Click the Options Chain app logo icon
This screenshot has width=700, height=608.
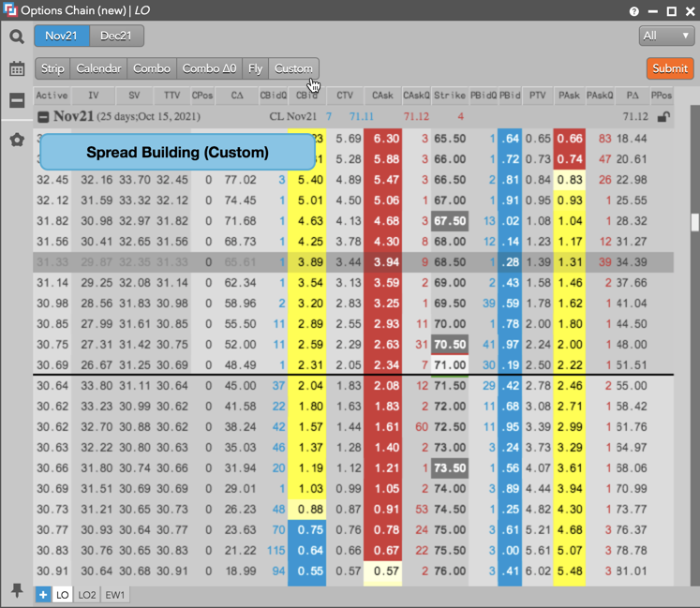click(x=10, y=11)
